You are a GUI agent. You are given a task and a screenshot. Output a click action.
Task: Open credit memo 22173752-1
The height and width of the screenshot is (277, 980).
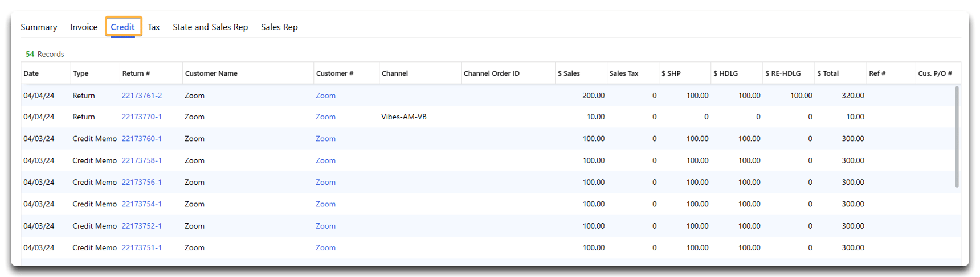coord(142,226)
